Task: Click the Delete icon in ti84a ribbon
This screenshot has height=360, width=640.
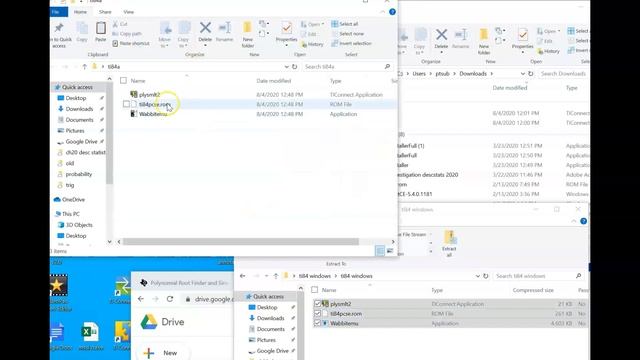Action: click(x=205, y=28)
